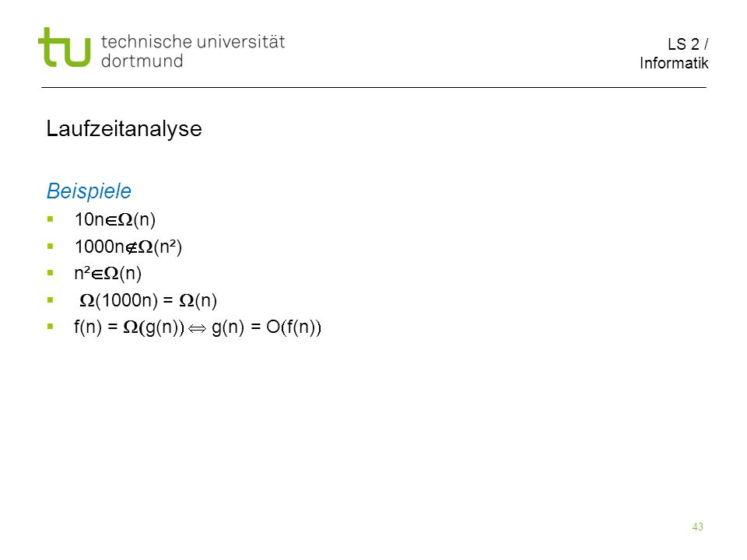The height and width of the screenshot is (560, 747).
Task: Click the green bullet before f(n) = Ω(g(n))
Action: 50,327
